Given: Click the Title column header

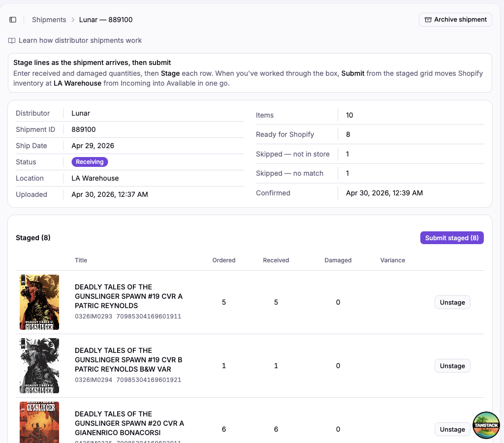Looking at the screenshot, I should point(81,260).
